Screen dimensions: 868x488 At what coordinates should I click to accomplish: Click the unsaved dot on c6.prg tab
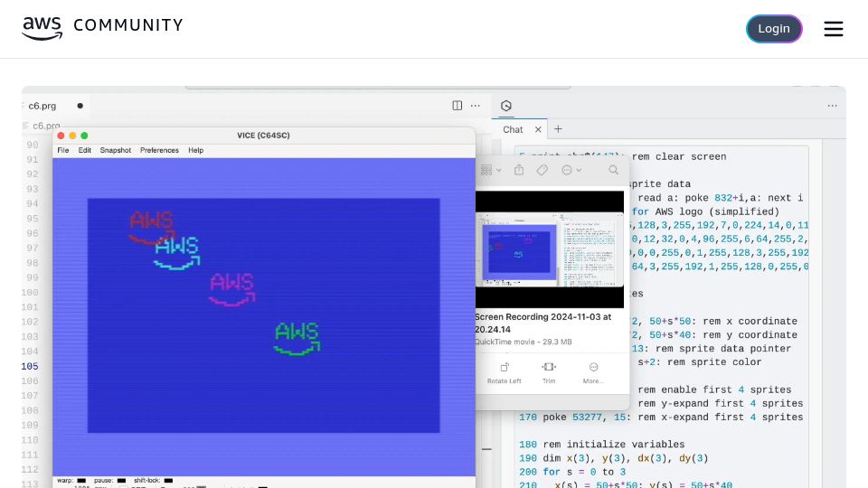pyautogui.click(x=80, y=106)
